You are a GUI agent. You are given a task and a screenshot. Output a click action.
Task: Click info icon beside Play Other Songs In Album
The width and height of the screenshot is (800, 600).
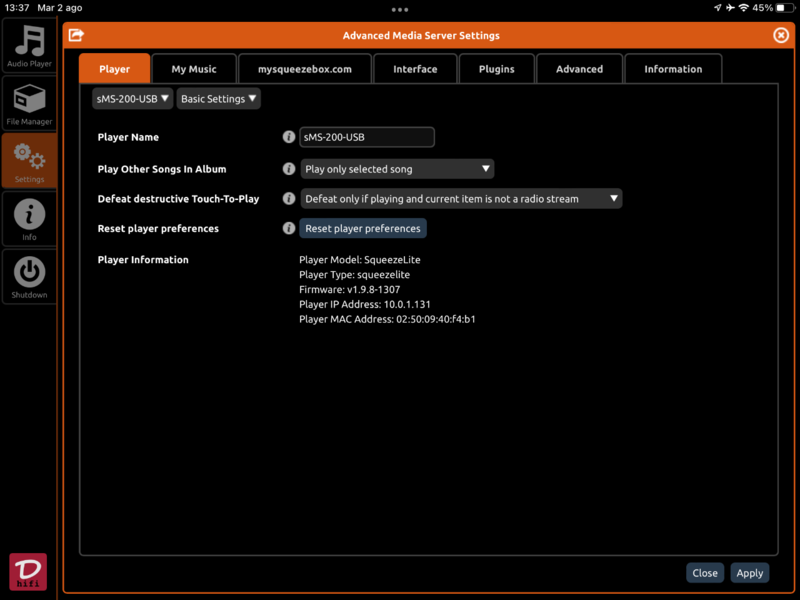[x=289, y=169]
